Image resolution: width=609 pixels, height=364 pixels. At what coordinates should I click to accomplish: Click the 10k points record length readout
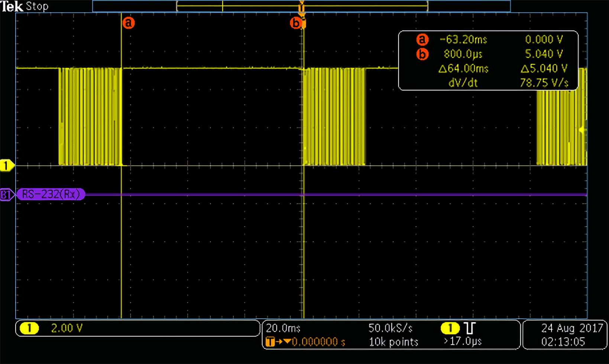393,342
